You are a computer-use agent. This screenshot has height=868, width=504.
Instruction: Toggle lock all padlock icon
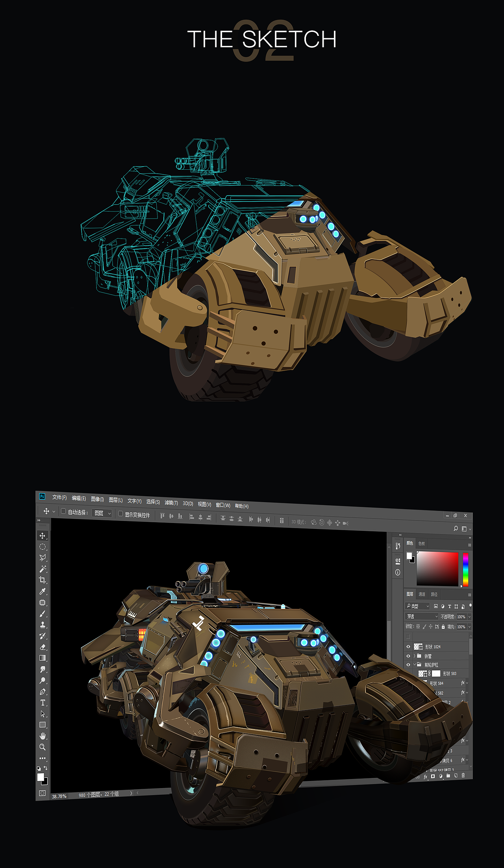(443, 627)
